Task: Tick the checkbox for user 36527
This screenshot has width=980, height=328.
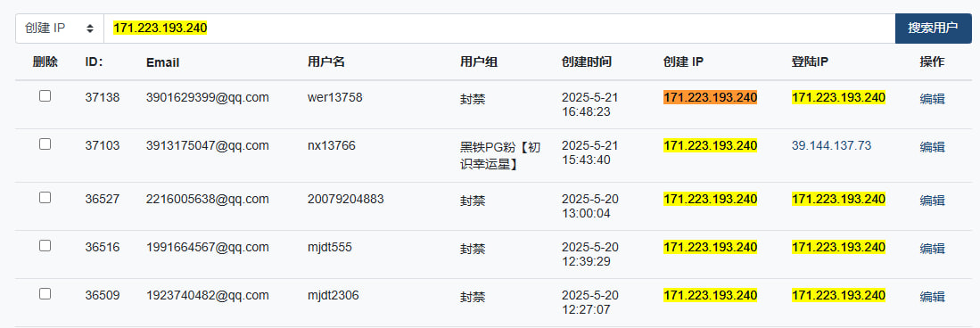Action: pyautogui.click(x=45, y=198)
